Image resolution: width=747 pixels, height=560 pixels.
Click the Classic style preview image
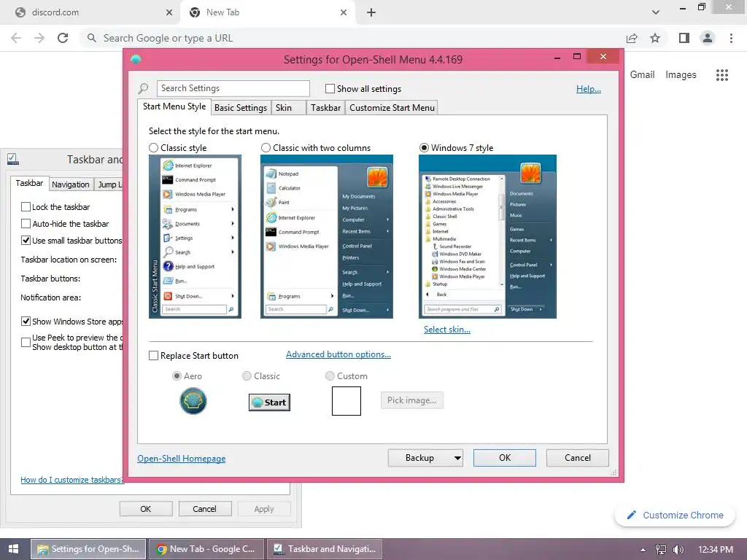click(x=195, y=237)
